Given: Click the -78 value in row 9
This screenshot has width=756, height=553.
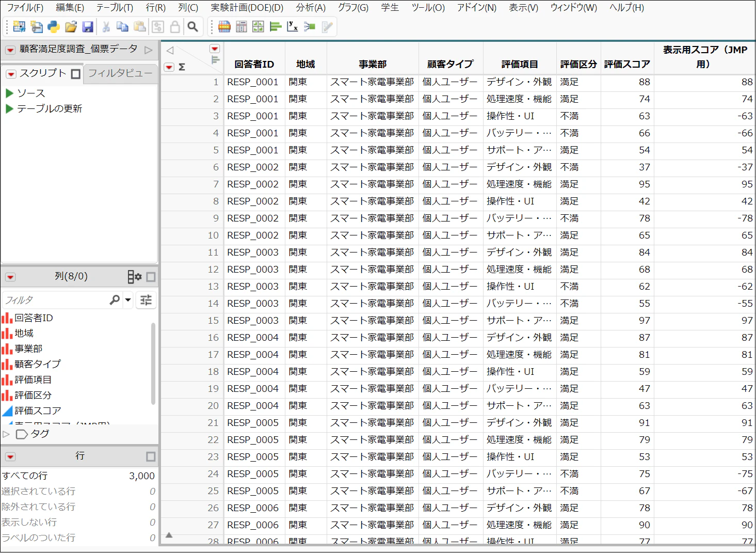Looking at the screenshot, I should (x=745, y=218).
